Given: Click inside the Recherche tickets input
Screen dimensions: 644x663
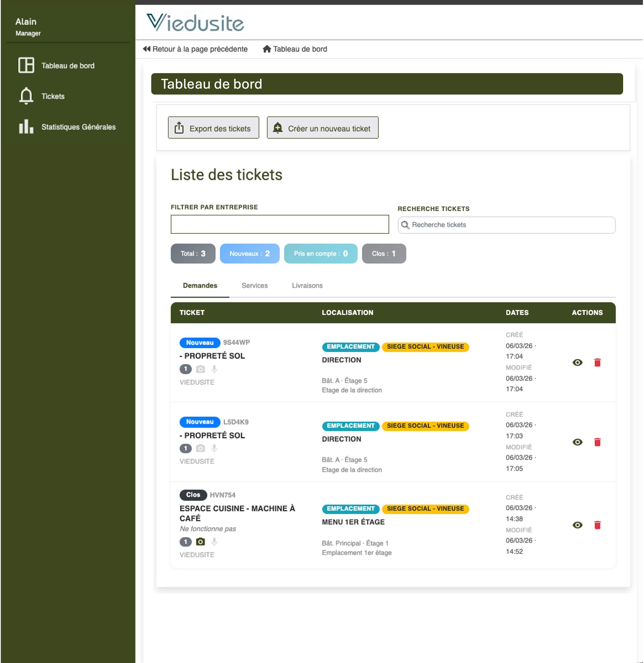Looking at the screenshot, I should click(490, 225).
